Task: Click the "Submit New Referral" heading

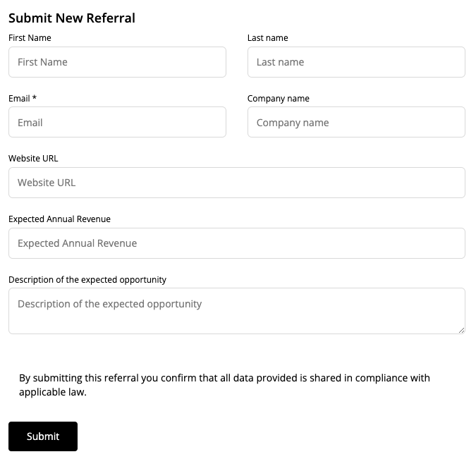Action: tap(72, 18)
